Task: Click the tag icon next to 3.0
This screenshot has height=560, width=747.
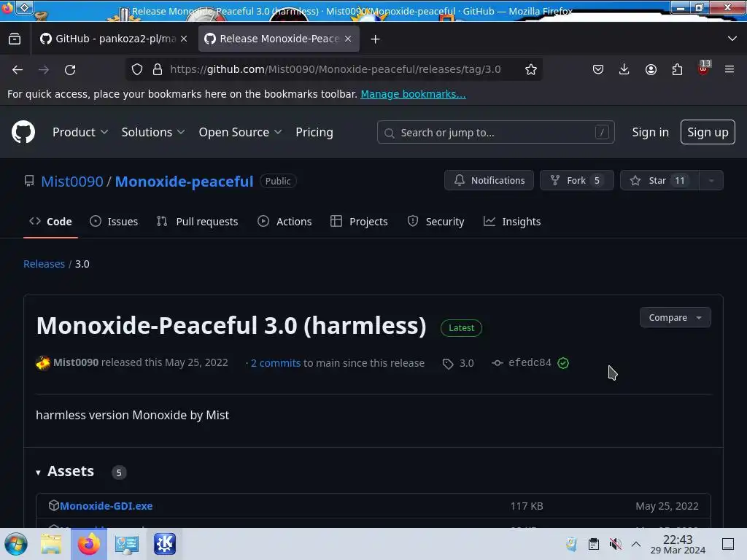Action: pyautogui.click(x=448, y=364)
